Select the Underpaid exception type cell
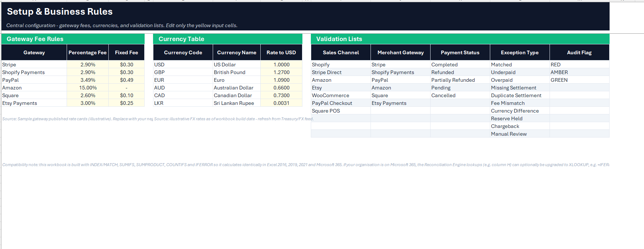Viewport: 644px width, 249px height. pyautogui.click(x=520, y=72)
